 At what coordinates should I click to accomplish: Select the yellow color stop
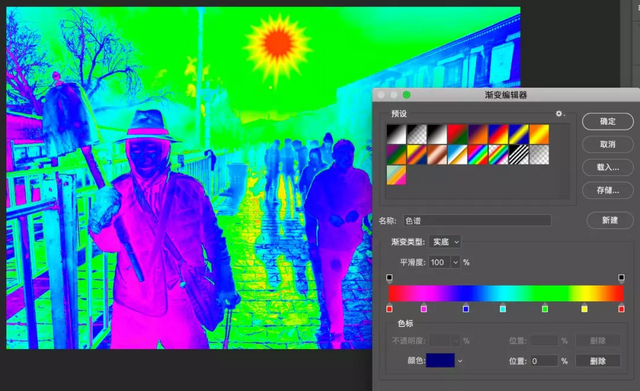tap(584, 308)
